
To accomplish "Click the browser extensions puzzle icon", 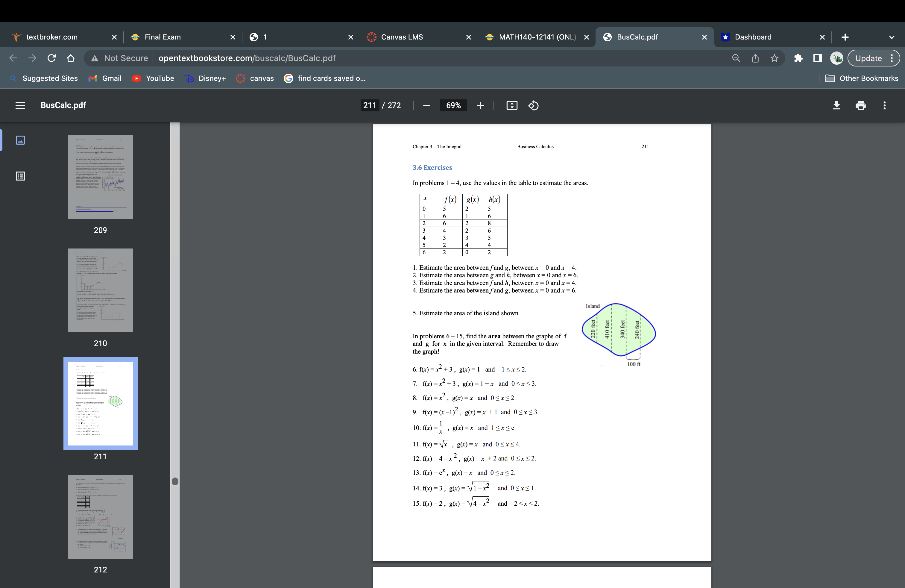I will pyautogui.click(x=798, y=58).
